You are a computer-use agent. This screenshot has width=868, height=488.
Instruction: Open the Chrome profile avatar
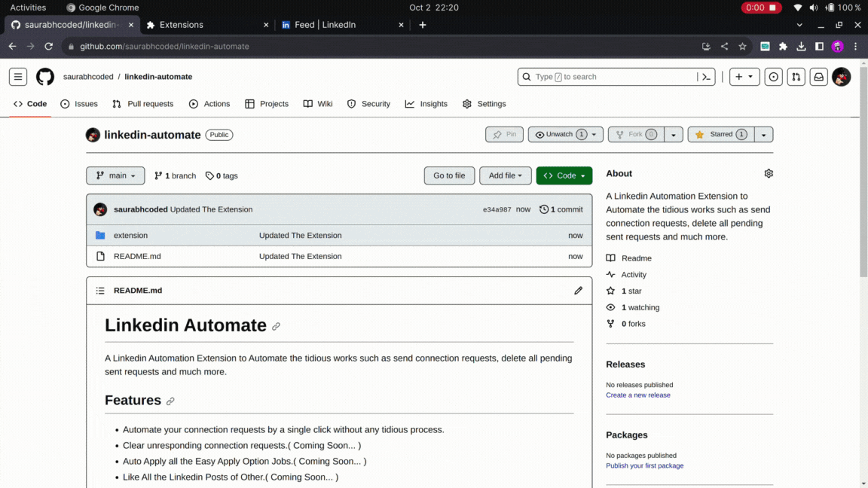click(838, 47)
